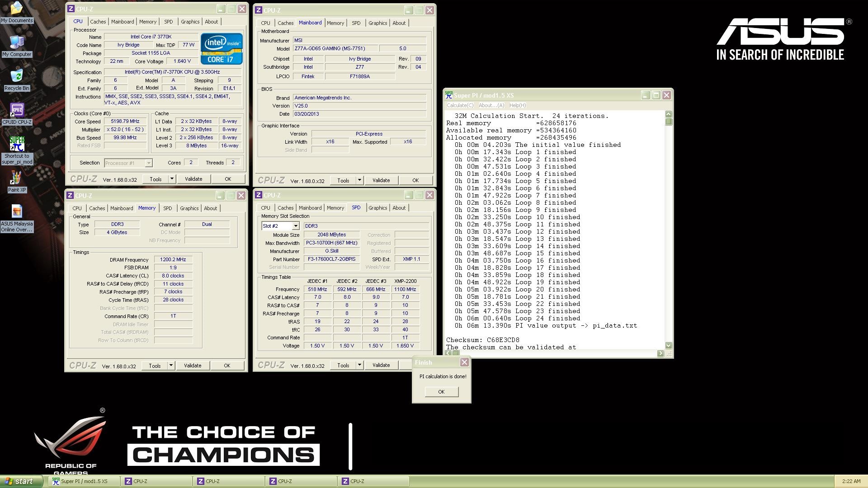The height and width of the screenshot is (488, 868).
Task: Open SPD tab in top-left CPU-Z window
Action: point(169,22)
